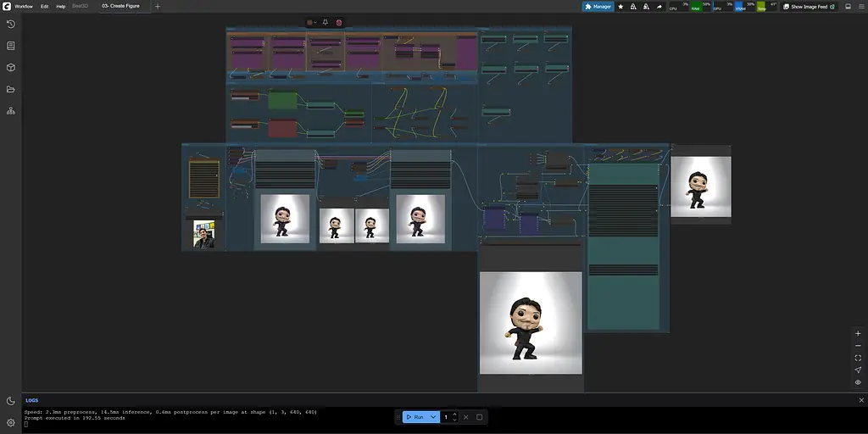Delete the selected group with red trash icon

[x=339, y=23]
